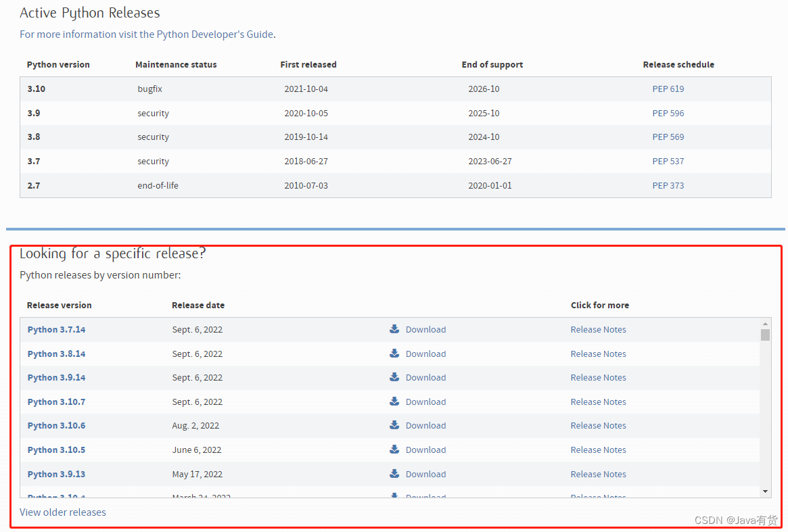View Release Notes for Python 3.10.5
Image resolution: width=788 pixels, height=532 pixels.
[598, 450]
